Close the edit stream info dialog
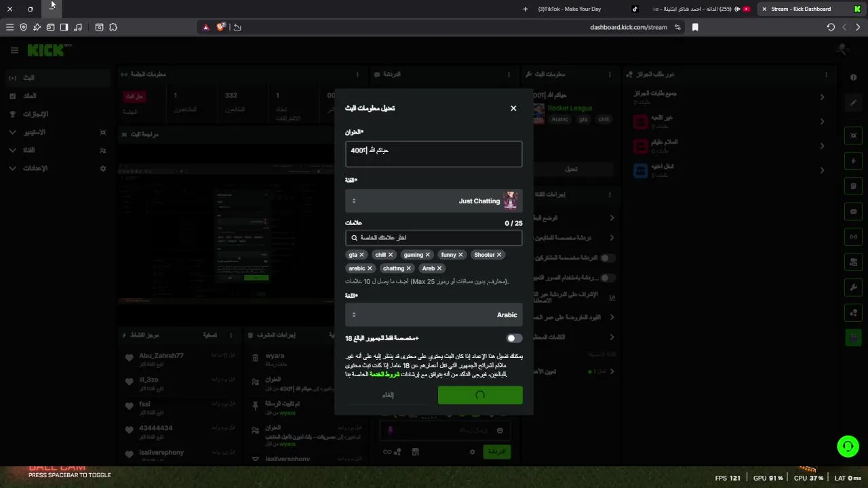 (x=513, y=108)
